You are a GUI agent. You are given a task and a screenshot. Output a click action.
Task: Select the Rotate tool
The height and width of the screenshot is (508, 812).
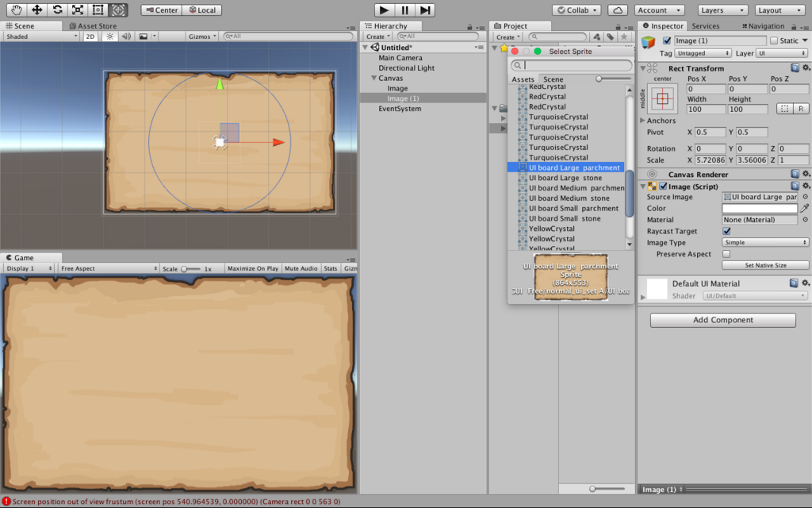pyautogui.click(x=57, y=10)
